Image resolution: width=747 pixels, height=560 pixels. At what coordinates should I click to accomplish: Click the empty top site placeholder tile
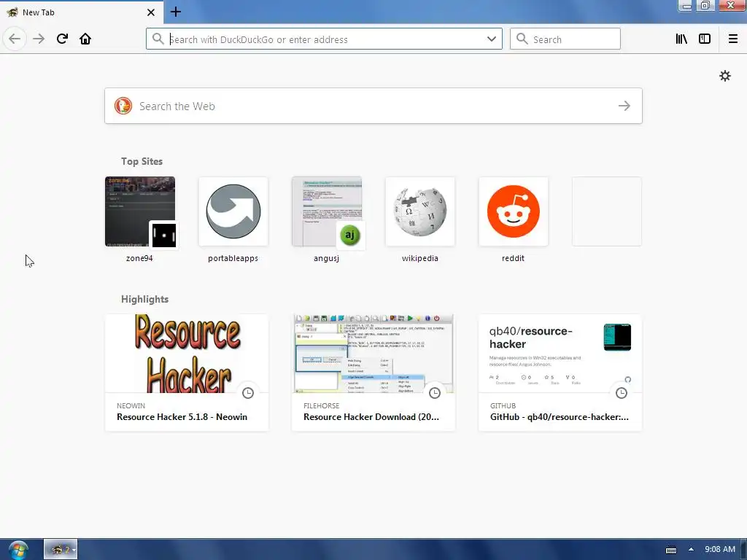point(606,211)
